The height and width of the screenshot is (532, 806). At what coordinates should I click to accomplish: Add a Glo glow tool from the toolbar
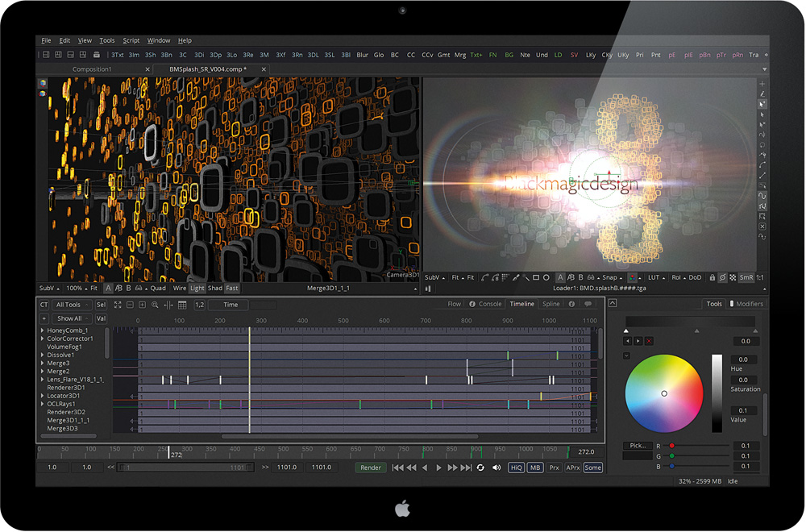click(379, 55)
